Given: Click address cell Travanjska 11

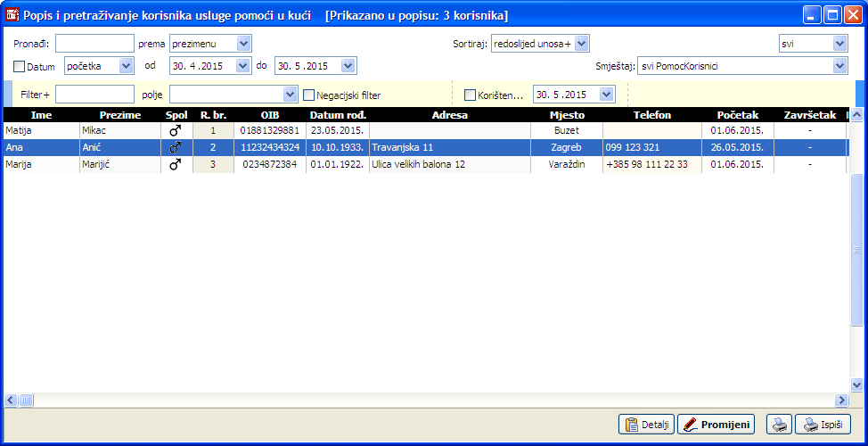Looking at the screenshot, I should coord(450,148).
